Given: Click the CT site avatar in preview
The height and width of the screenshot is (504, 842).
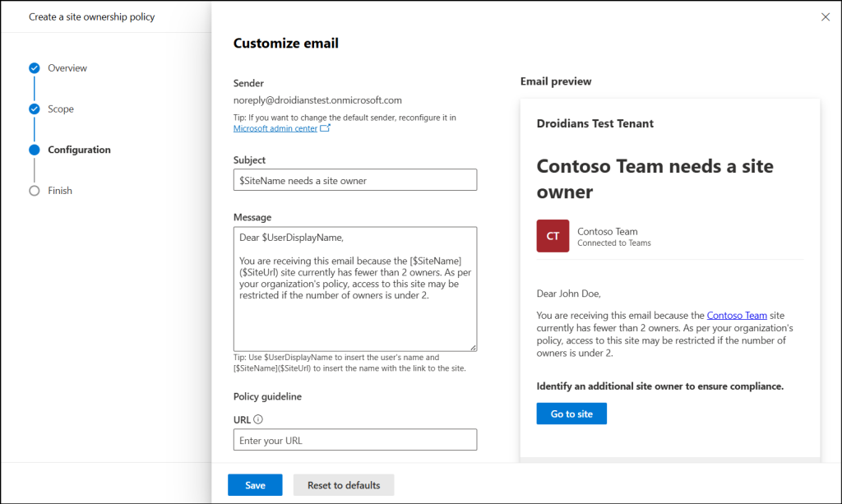Looking at the screenshot, I should click(553, 236).
